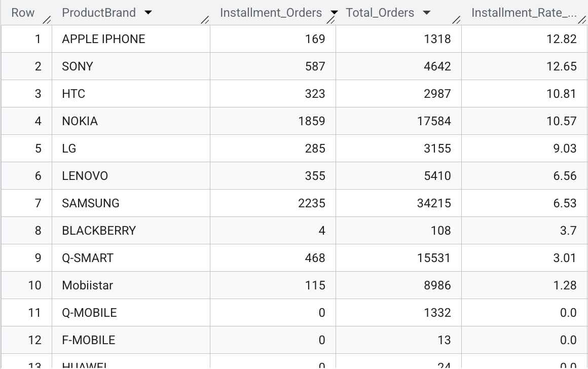Click the ProductBrand header label
This screenshot has height=369, width=588.
click(99, 13)
